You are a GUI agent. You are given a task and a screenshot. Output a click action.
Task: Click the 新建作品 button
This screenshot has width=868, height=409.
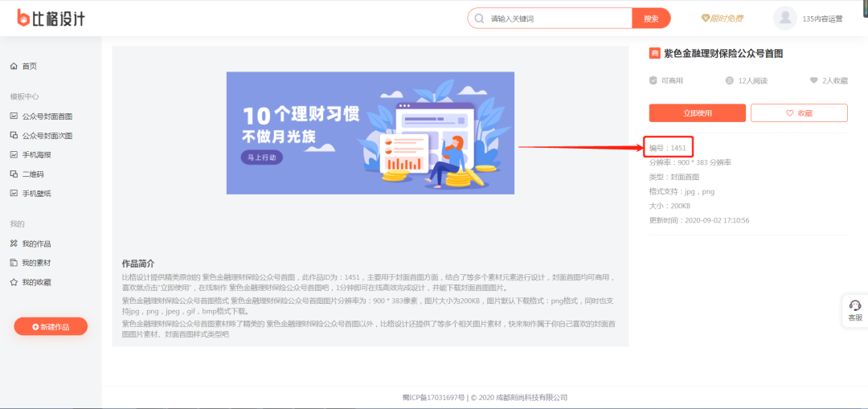pyautogui.click(x=51, y=326)
